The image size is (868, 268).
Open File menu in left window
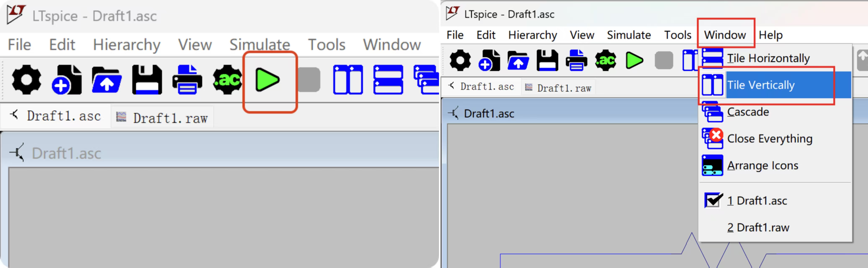pyautogui.click(x=19, y=44)
